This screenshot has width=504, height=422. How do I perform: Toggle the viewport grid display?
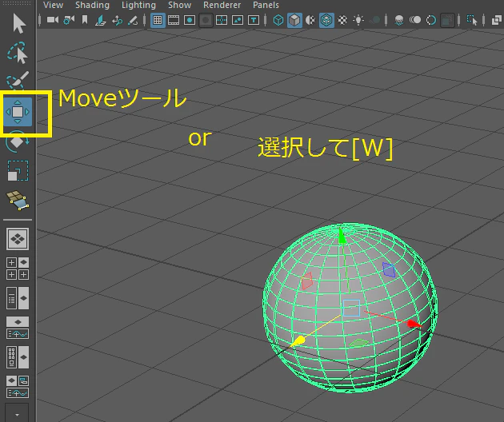click(158, 20)
